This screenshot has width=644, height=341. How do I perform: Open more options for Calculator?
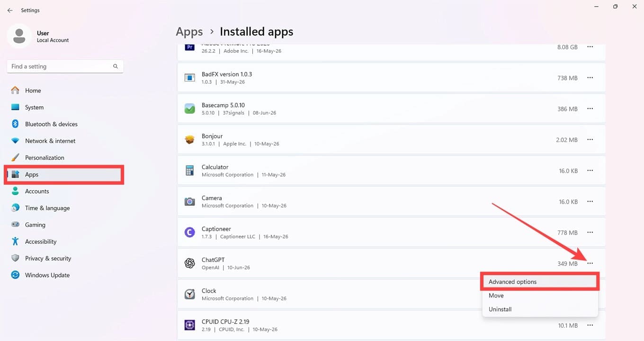pyautogui.click(x=590, y=170)
